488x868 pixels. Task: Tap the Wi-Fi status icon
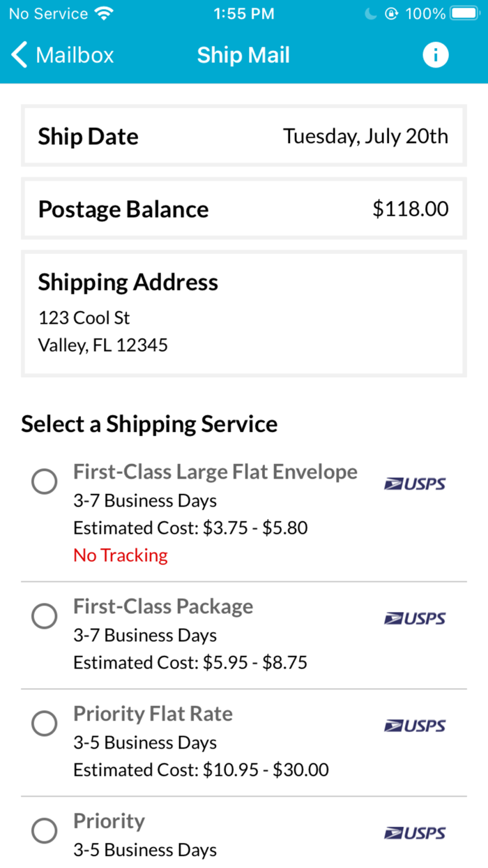coord(105,14)
